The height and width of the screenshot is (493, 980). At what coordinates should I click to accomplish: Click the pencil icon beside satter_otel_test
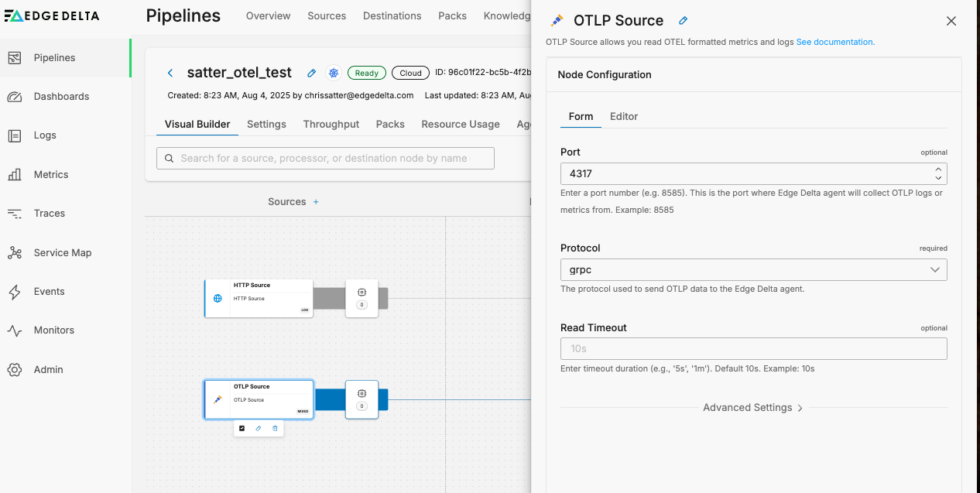tap(312, 73)
